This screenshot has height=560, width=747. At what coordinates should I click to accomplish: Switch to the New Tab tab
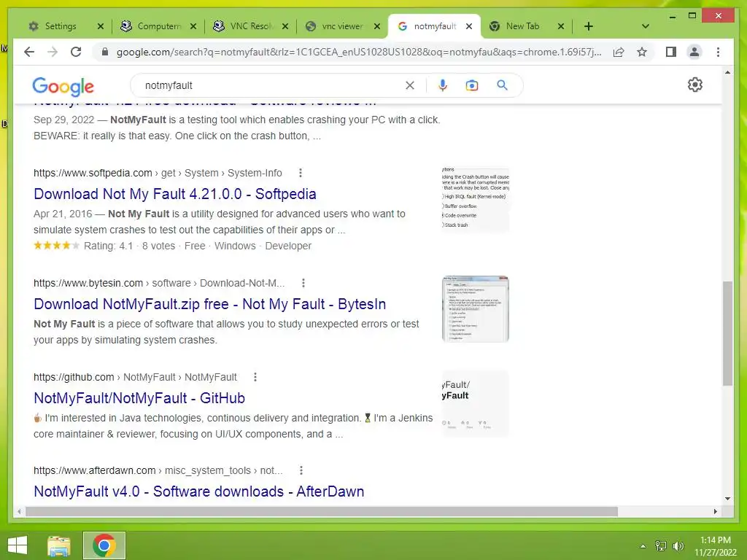coord(522,26)
